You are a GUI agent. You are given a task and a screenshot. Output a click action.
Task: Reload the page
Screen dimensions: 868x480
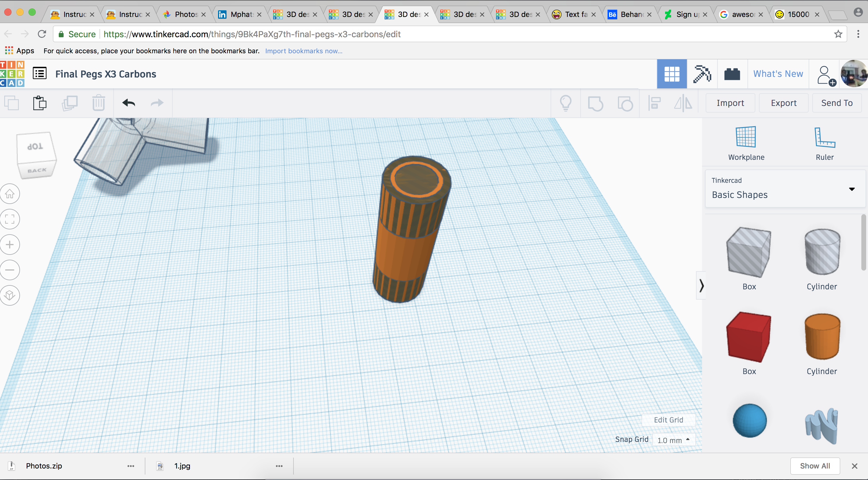[x=42, y=34]
